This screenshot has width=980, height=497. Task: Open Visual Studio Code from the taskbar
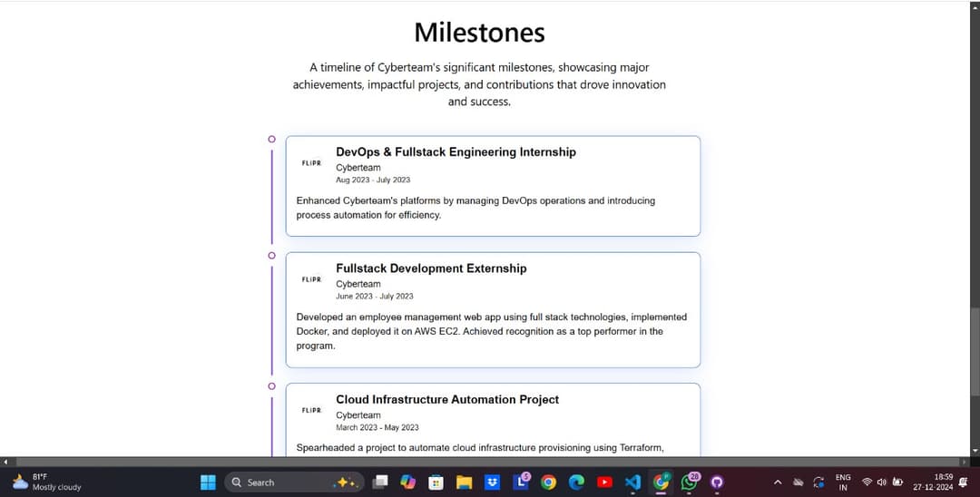point(632,482)
